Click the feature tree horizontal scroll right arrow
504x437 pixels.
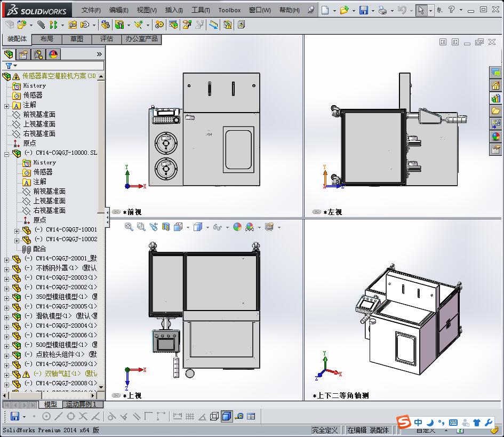coord(93,395)
